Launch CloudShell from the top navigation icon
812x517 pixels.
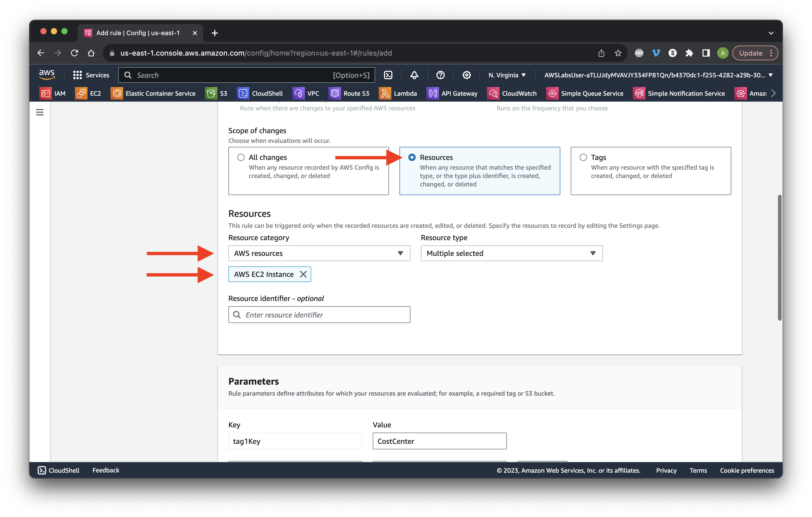(388, 75)
